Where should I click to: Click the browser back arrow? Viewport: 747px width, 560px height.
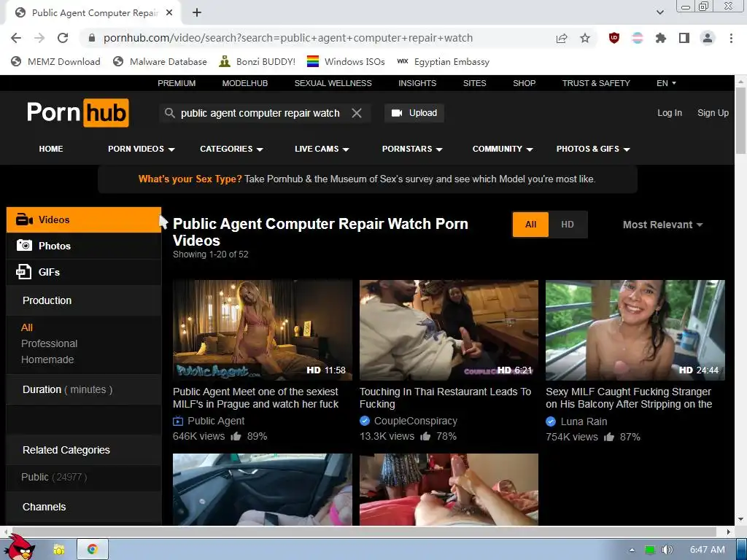pos(16,38)
